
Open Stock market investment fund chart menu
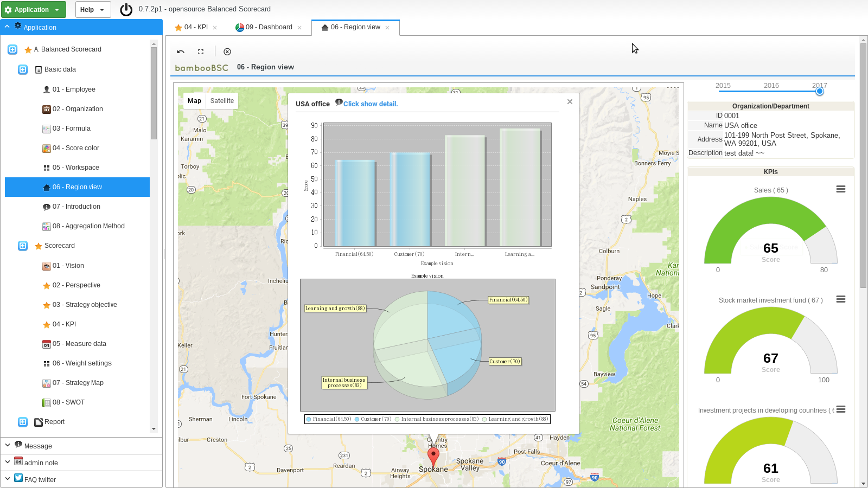(x=840, y=299)
